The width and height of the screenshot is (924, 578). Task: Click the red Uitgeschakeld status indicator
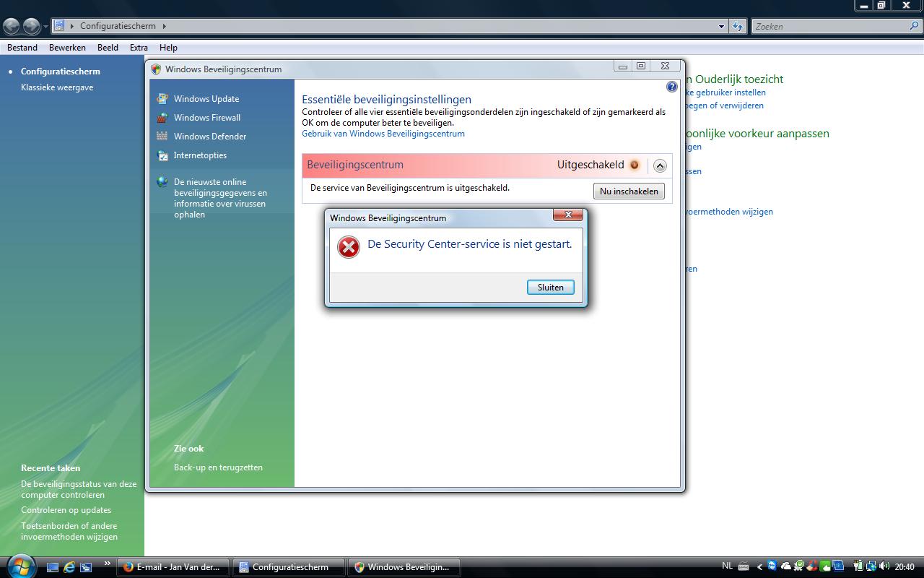(x=635, y=165)
